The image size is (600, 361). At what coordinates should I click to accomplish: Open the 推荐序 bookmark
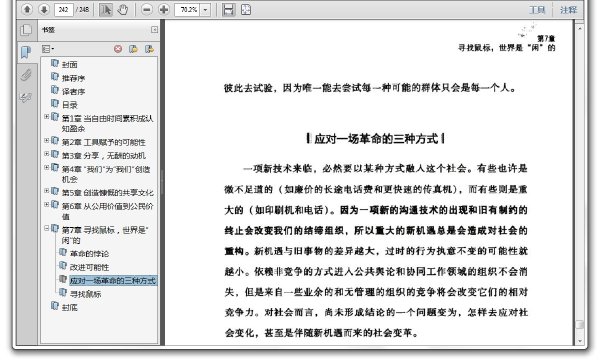73,78
